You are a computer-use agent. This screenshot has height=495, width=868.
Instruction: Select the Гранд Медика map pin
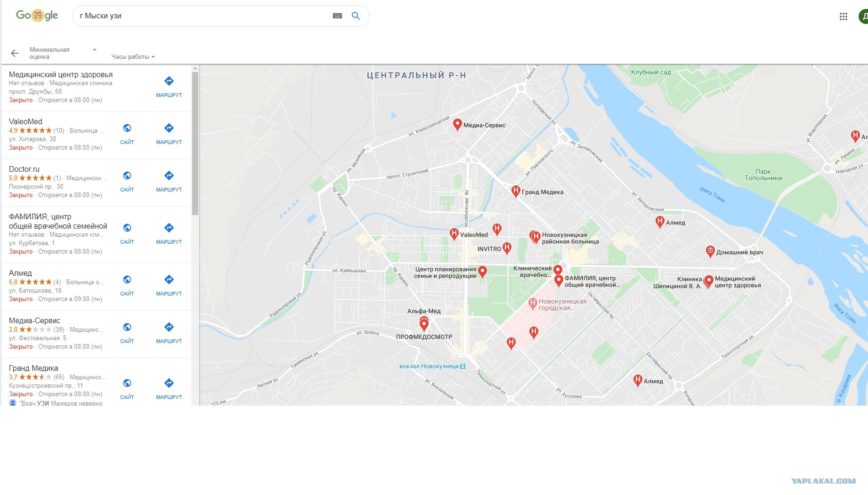pyautogui.click(x=516, y=191)
